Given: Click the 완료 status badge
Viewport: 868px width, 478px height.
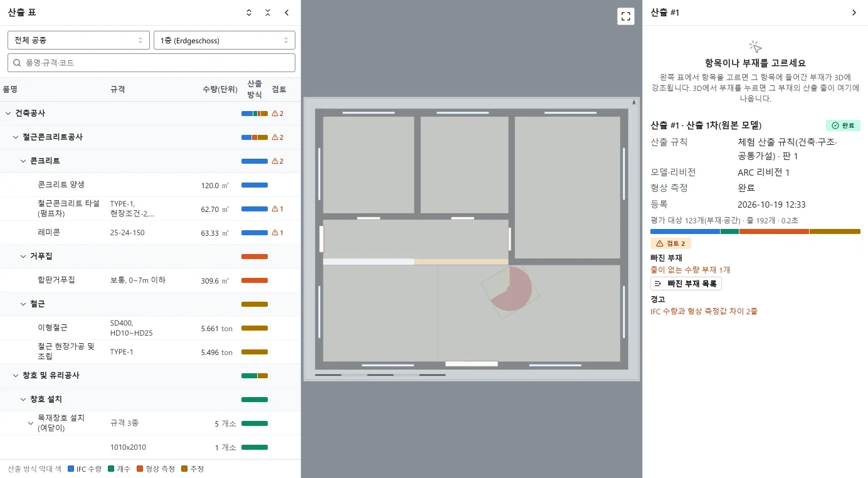Looking at the screenshot, I should point(843,125).
